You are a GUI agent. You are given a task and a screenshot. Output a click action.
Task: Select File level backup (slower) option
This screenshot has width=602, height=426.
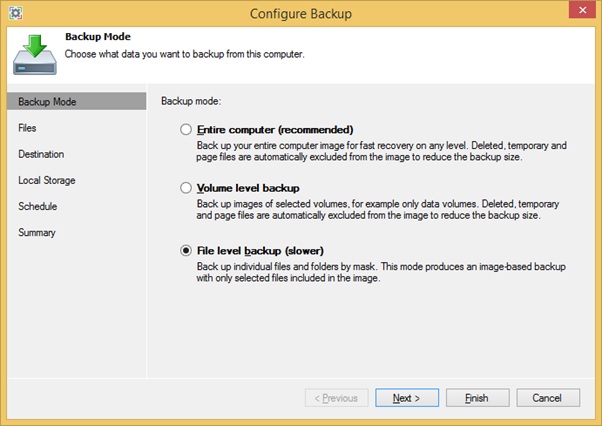click(186, 251)
